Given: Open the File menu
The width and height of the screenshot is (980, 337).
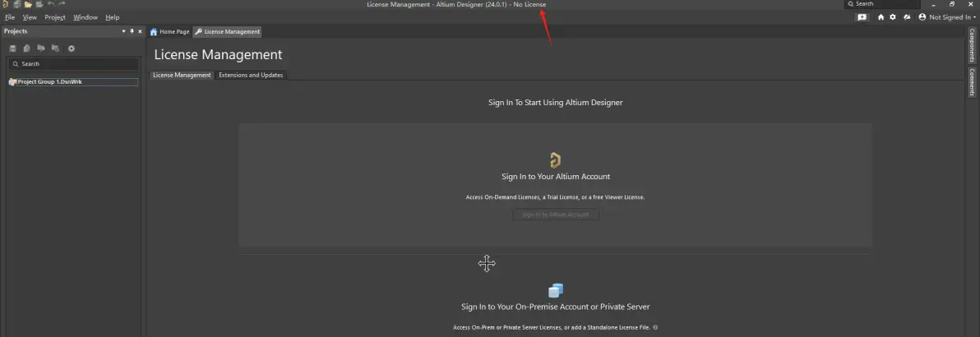Looking at the screenshot, I should tap(10, 17).
